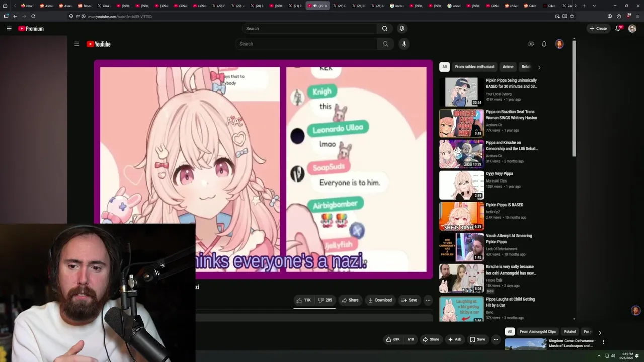Like the video with 11K likes

click(304, 300)
